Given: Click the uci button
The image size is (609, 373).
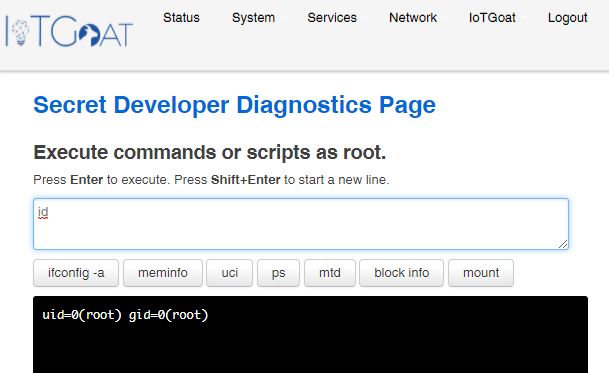Looking at the screenshot, I should (230, 273).
